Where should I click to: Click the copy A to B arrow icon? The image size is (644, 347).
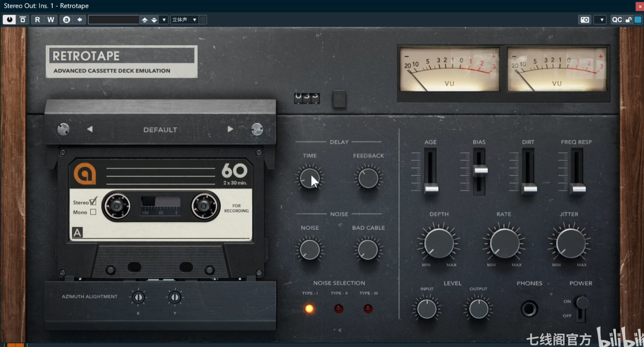pos(80,20)
